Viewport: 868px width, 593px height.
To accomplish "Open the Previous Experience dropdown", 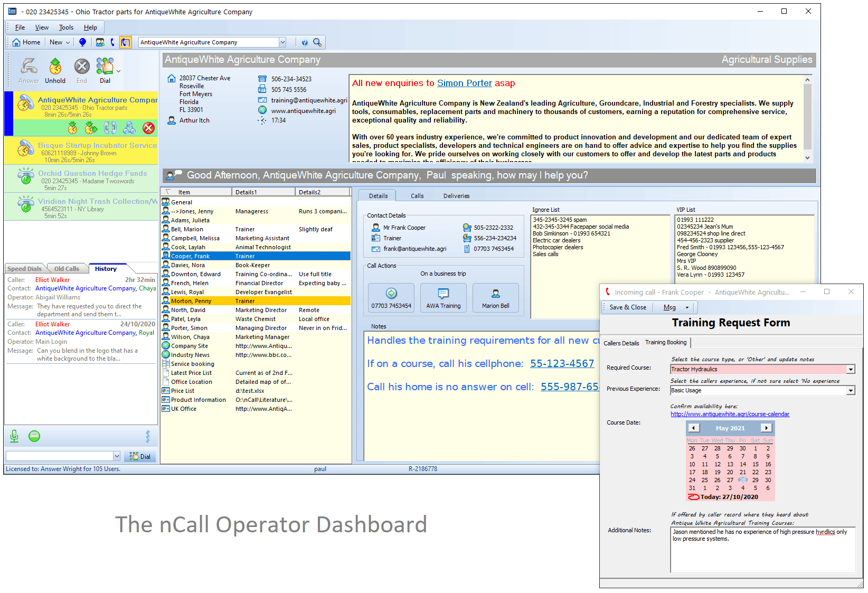I will point(851,391).
